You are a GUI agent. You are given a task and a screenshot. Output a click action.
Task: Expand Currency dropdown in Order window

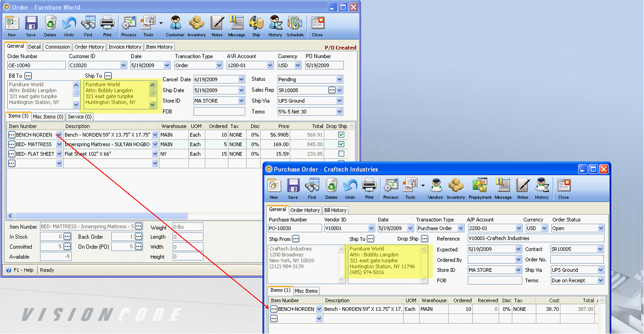click(x=298, y=65)
